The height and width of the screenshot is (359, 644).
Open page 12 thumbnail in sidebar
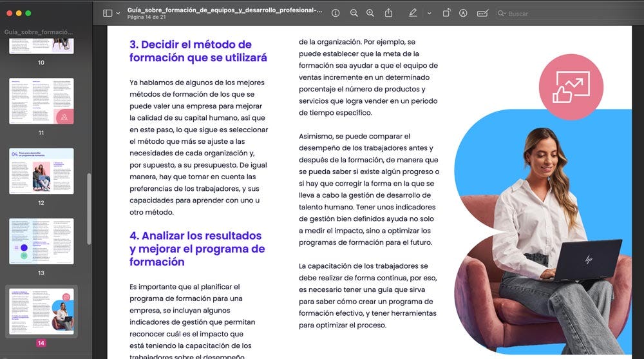[41, 171]
